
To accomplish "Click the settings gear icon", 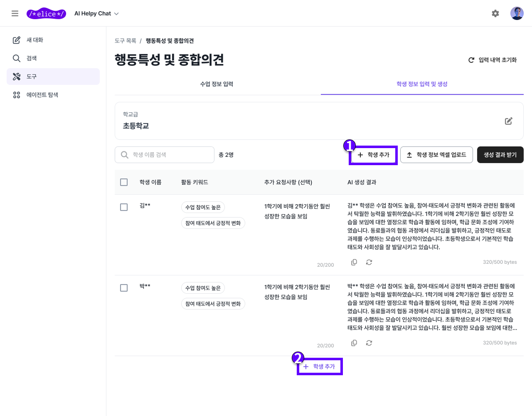I will click(x=495, y=13).
